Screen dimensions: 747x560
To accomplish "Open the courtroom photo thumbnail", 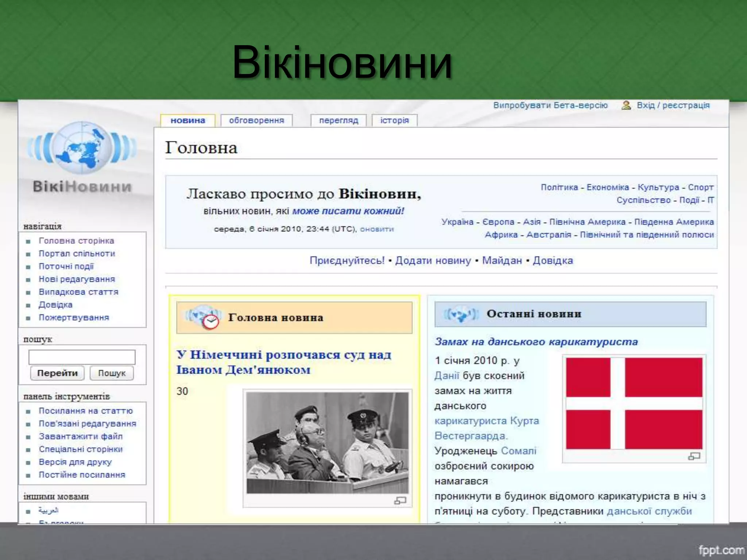I will [328, 443].
